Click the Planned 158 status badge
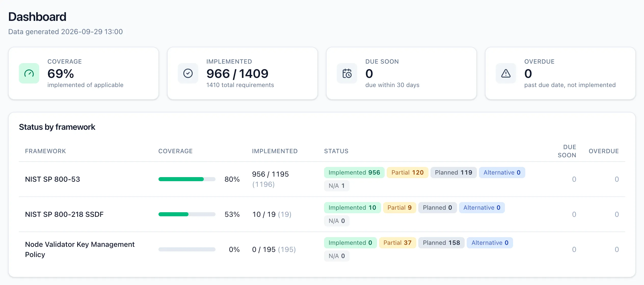644x285 pixels. pyautogui.click(x=441, y=243)
